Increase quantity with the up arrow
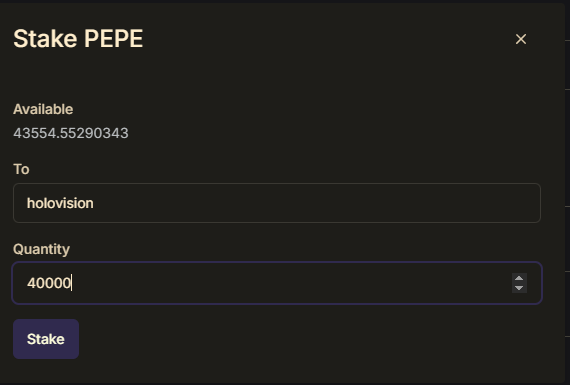 [519, 278]
